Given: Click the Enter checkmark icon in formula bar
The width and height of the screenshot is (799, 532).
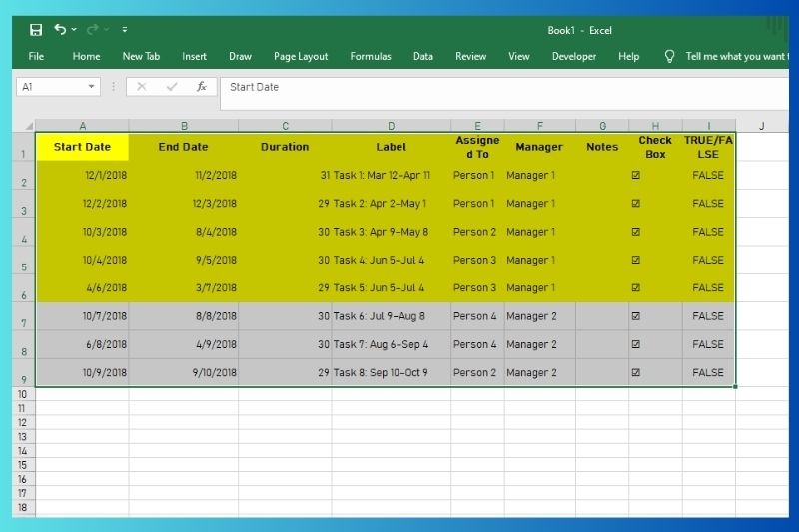Looking at the screenshot, I should pos(172,87).
